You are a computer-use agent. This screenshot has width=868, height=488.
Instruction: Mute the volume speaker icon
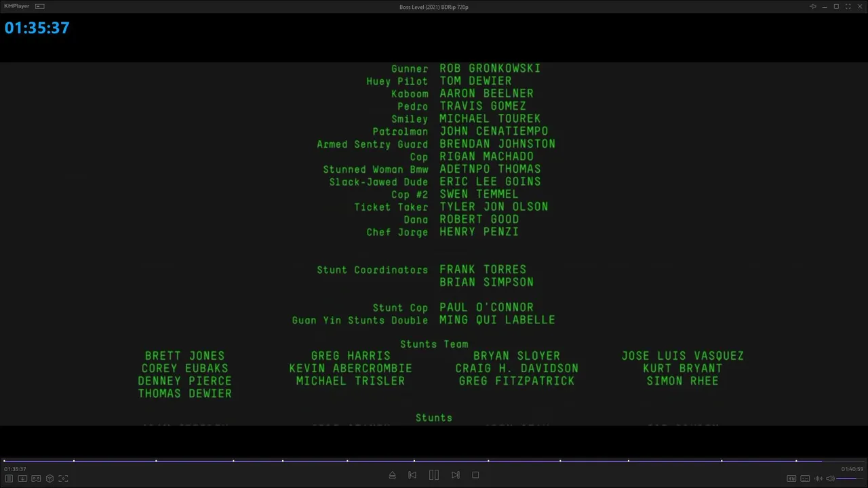point(830,479)
